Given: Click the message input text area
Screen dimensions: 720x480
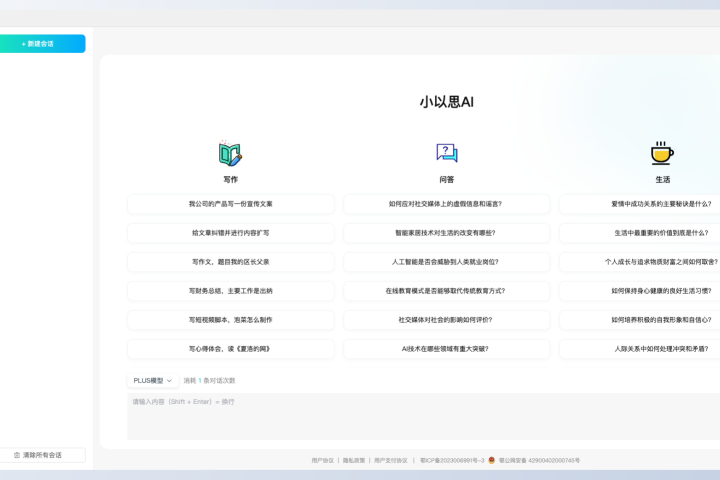Looking at the screenshot, I should (x=420, y=415).
